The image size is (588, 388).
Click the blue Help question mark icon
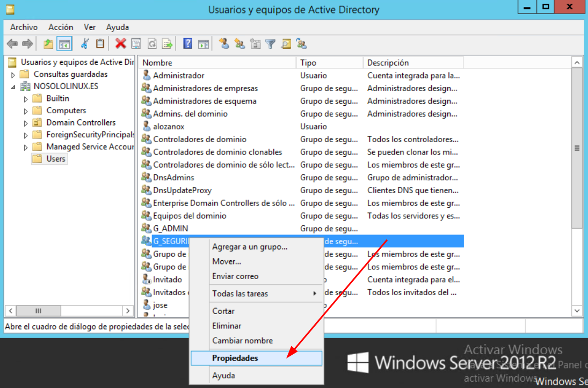[x=187, y=44]
